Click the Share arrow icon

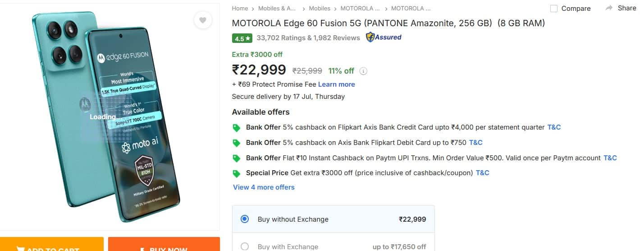coord(609,8)
